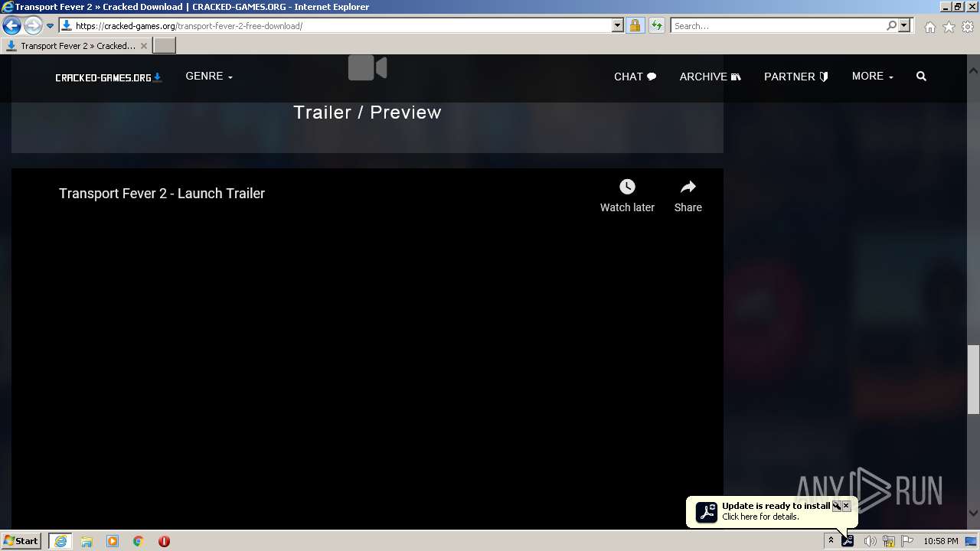The image size is (980, 551).
Task: Open the Favorites star icon
Action: pos(949,27)
